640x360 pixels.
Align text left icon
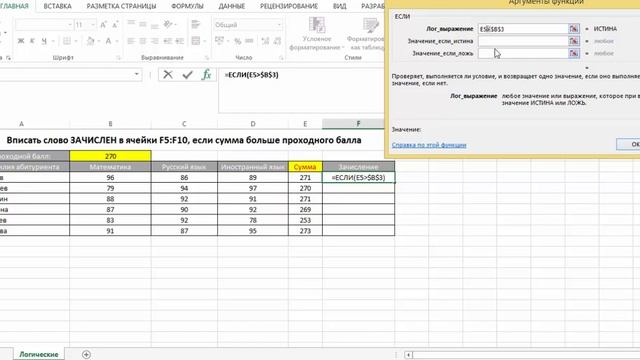131,41
